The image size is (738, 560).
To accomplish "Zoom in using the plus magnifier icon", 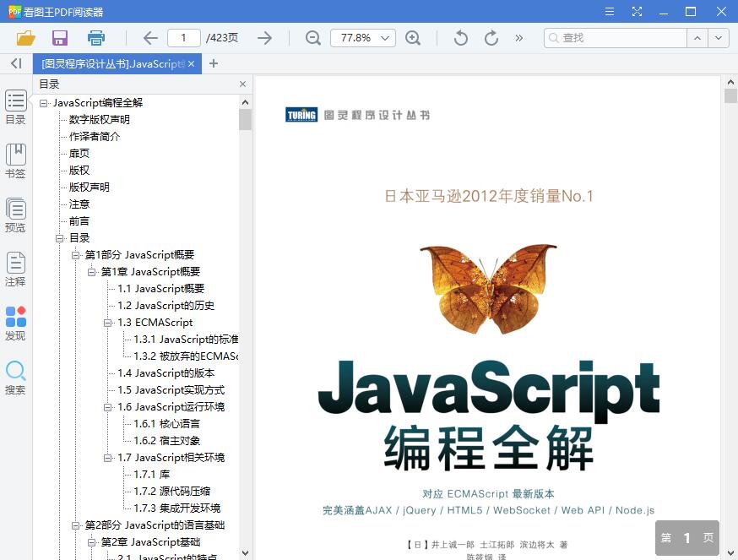I will coord(413,38).
